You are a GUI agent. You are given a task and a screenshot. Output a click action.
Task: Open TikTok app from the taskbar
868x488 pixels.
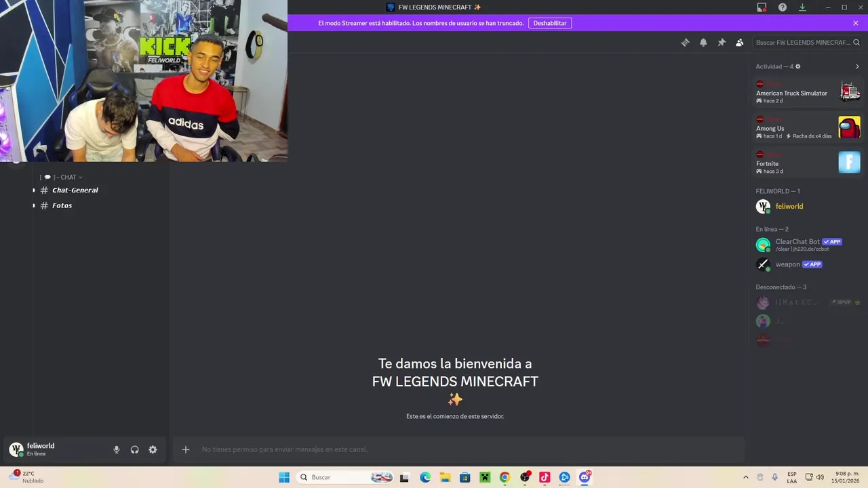tap(545, 477)
